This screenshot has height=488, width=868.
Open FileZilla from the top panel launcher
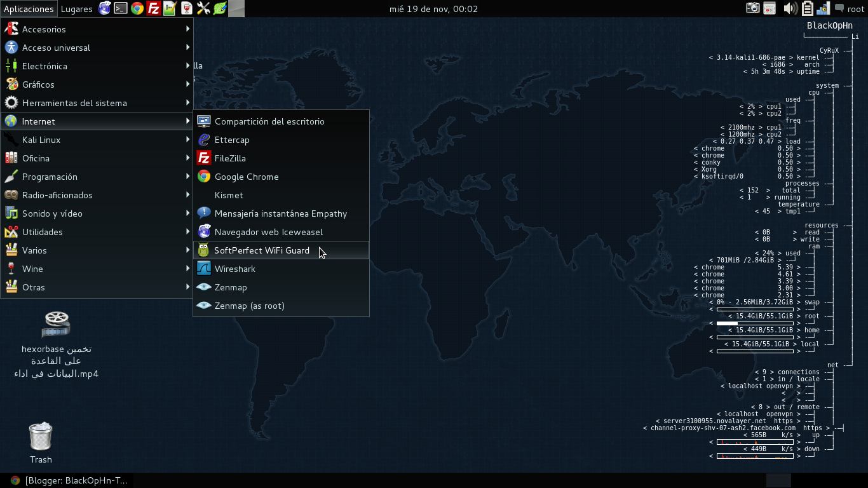[154, 8]
